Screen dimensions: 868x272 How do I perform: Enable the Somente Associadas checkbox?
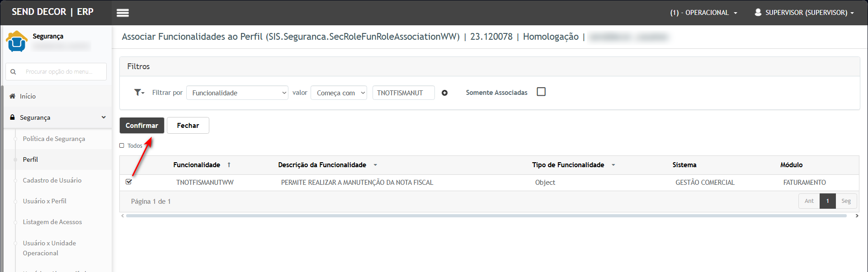(541, 92)
